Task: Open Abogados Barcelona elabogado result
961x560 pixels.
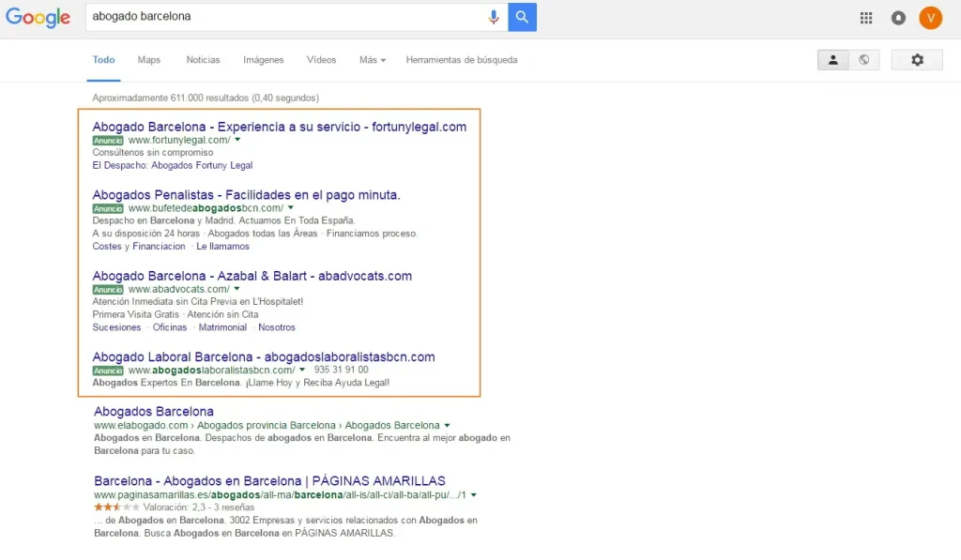Action: click(154, 412)
